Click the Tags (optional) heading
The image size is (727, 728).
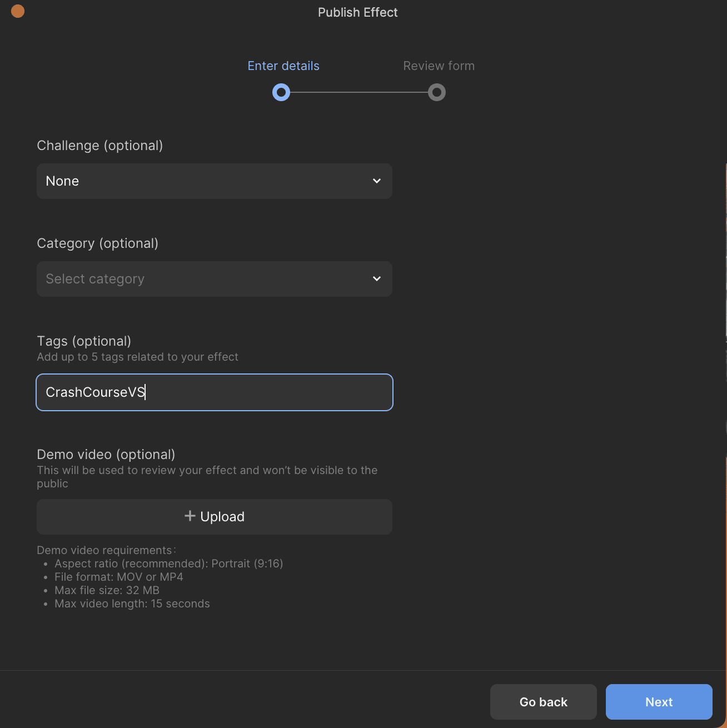click(x=84, y=341)
